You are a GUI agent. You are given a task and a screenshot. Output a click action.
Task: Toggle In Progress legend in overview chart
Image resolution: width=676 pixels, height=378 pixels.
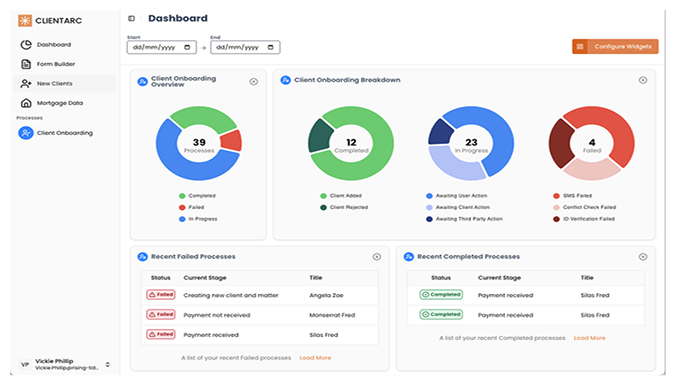pos(198,219)
